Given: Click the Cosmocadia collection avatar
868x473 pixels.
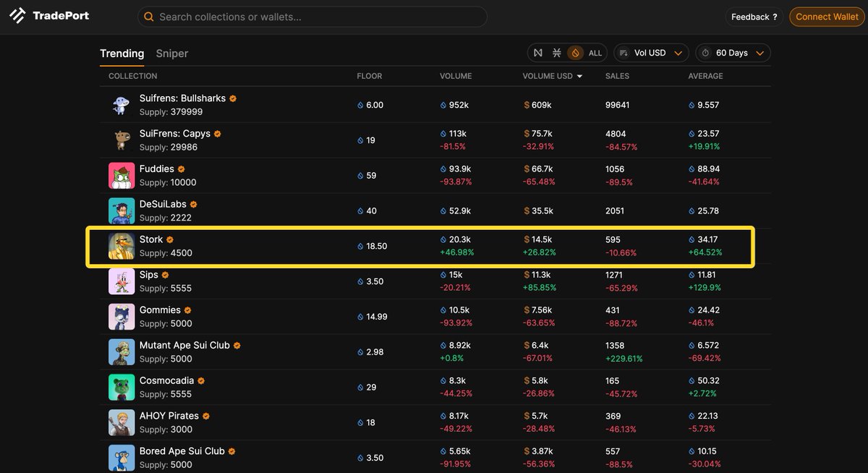Looking at the screenshot, I should (122, 388).
